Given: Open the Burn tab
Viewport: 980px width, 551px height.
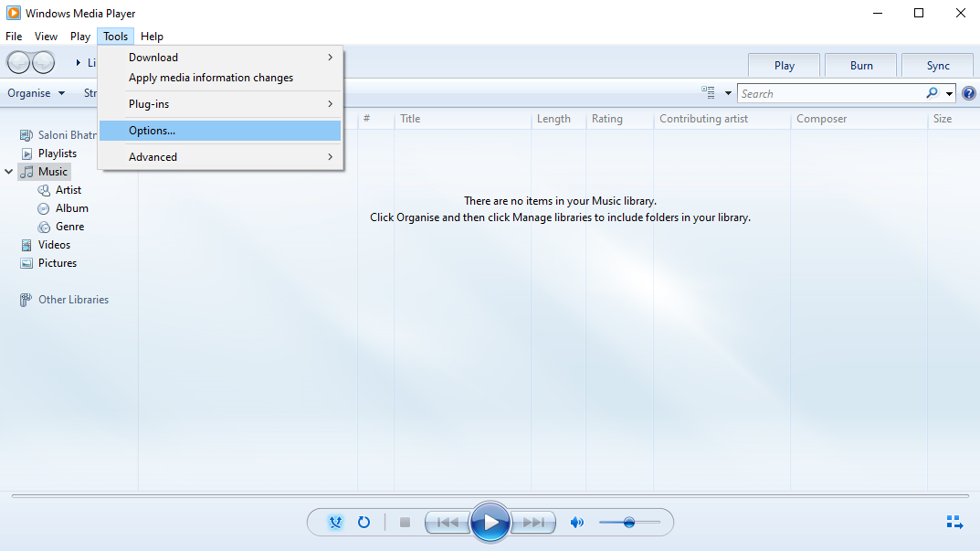Looking at the screenshot, I should 861,66.
